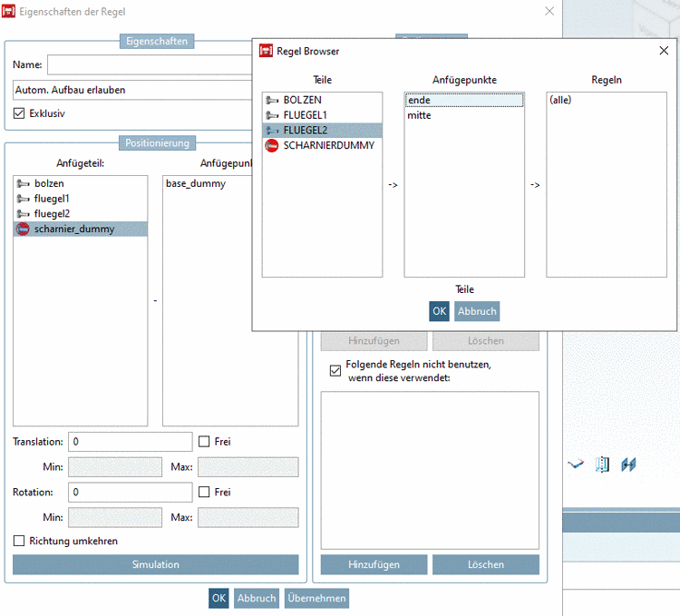Select 'fluegel1' row in Anfügeteil list

pos(80,199)
